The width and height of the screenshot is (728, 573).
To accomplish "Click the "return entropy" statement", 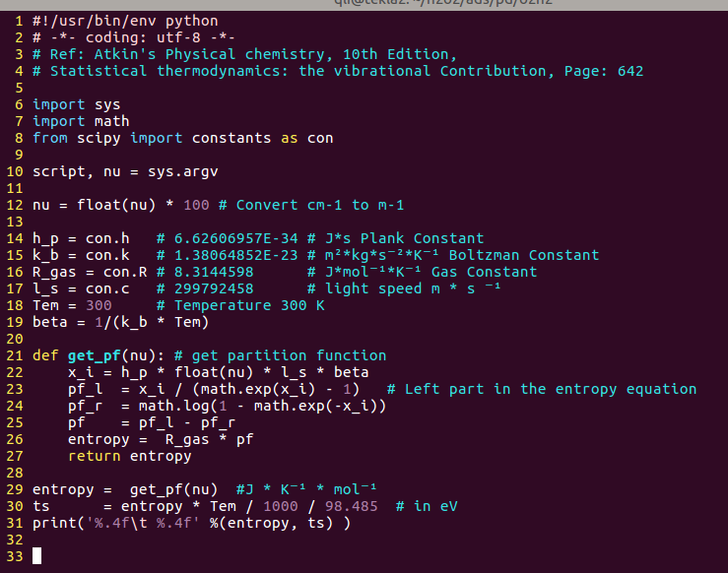I will click(130, 456).
